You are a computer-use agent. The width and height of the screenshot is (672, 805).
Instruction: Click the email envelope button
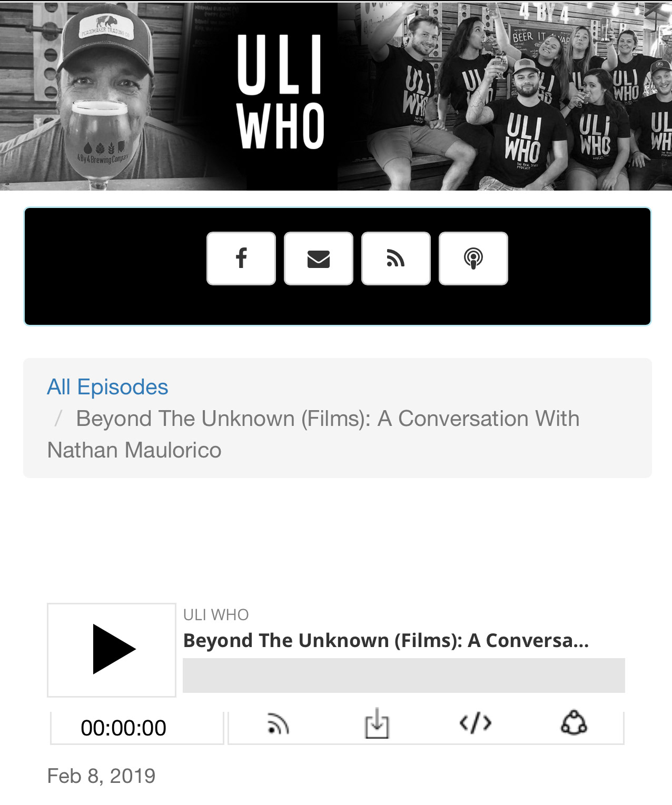319,259
